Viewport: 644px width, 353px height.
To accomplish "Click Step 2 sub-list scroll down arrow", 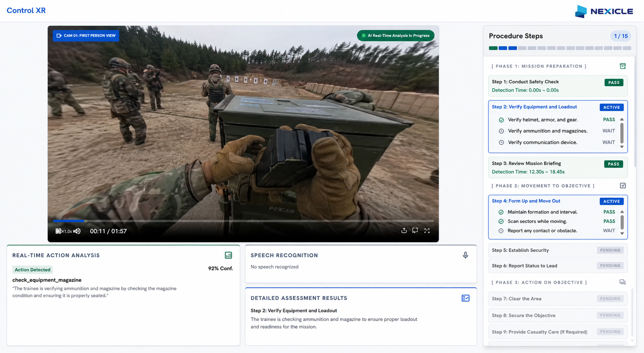I will point(622,147).
